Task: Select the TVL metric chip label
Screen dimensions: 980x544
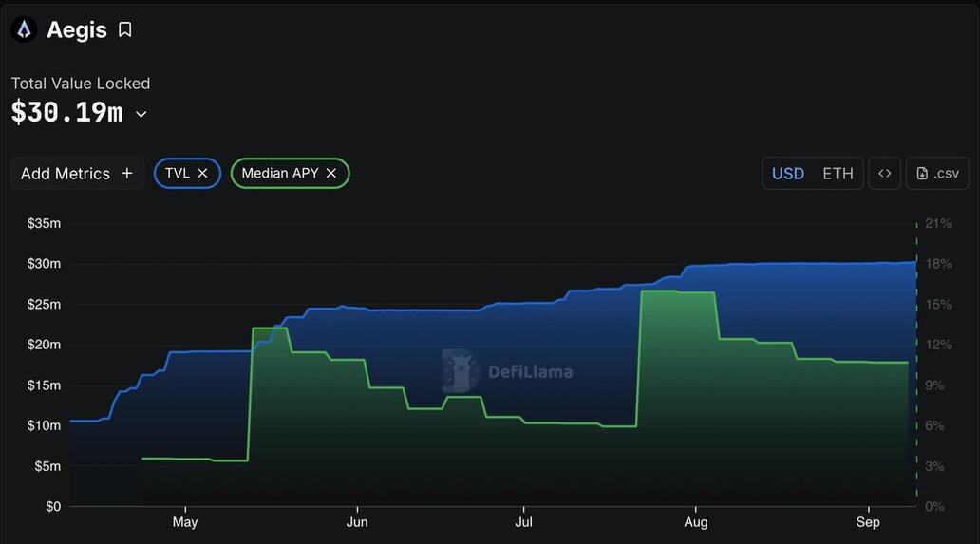Action: point(178,173)
